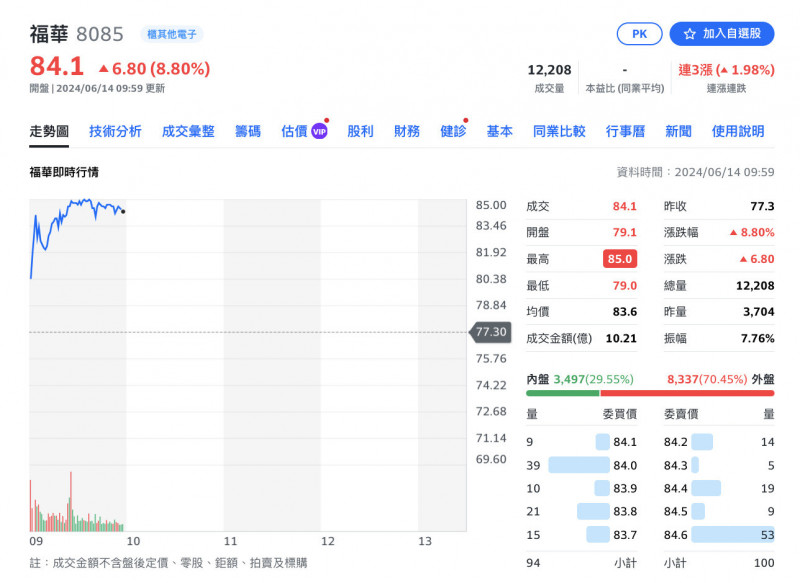Click the bid price 83.7 row
Image resolution: width=800 pixels, height=583 pixels.
581,535
